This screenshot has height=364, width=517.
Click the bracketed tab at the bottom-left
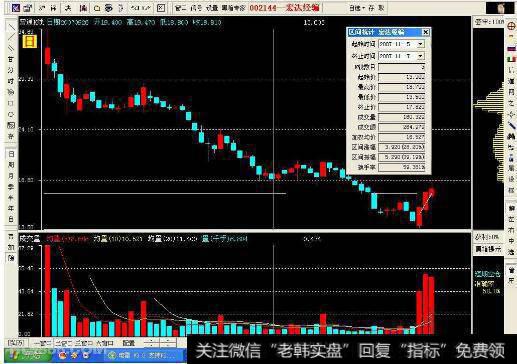pyautogui.click(x=16, y=343)
